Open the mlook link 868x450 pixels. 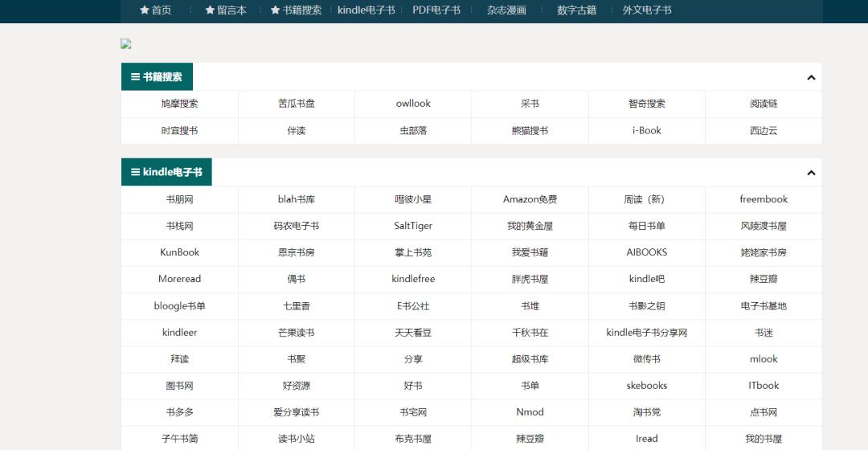[764, 359]
